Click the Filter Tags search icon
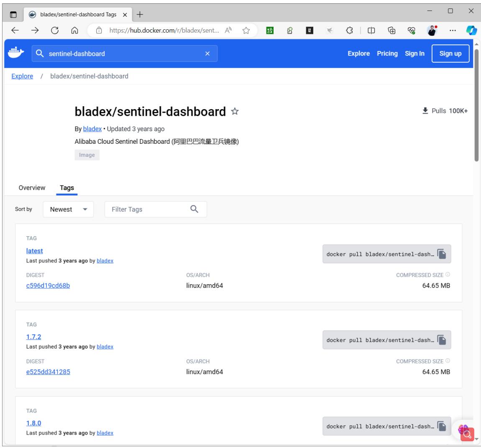The width and height of the screenshot is (481, 448). point(194,209)
